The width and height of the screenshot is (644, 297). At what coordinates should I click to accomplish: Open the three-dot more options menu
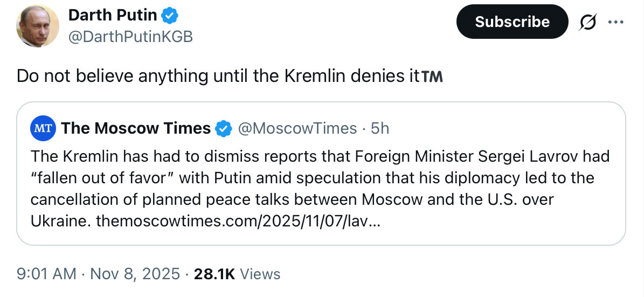click(615, 22)
